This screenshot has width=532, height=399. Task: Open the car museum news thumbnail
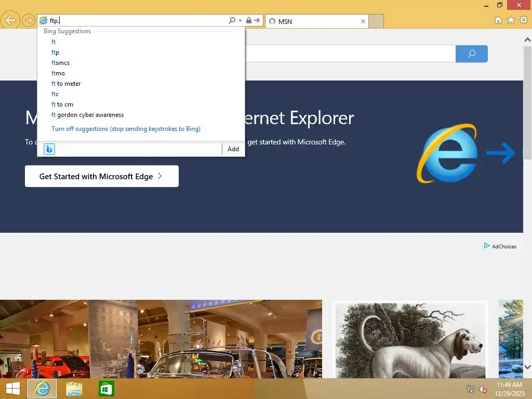(161, 339)
